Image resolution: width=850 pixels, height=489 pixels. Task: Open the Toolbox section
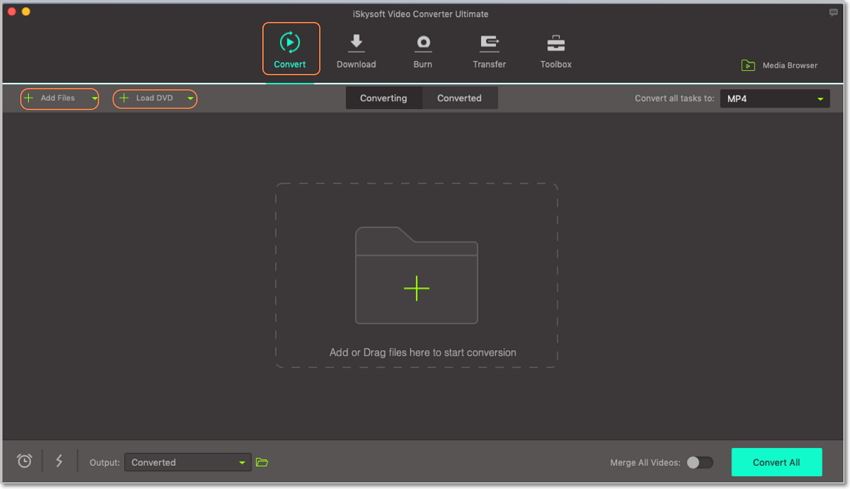[556, 51]
